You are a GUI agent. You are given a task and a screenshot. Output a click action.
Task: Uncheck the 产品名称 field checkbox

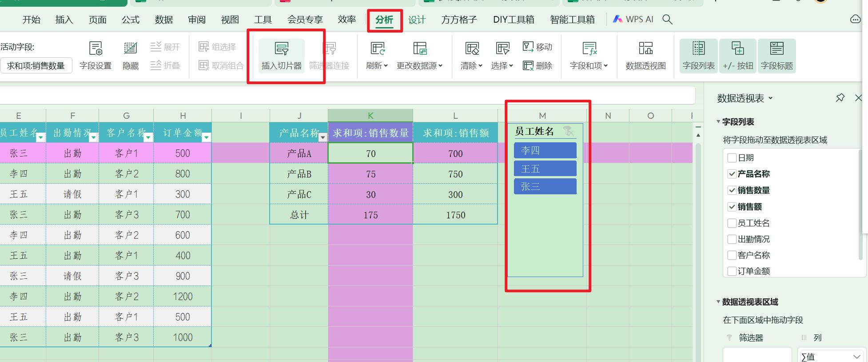pos(732,174)
